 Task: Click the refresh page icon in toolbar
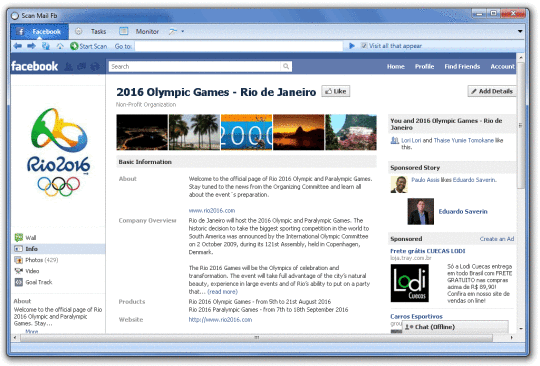tap(45, 46)
